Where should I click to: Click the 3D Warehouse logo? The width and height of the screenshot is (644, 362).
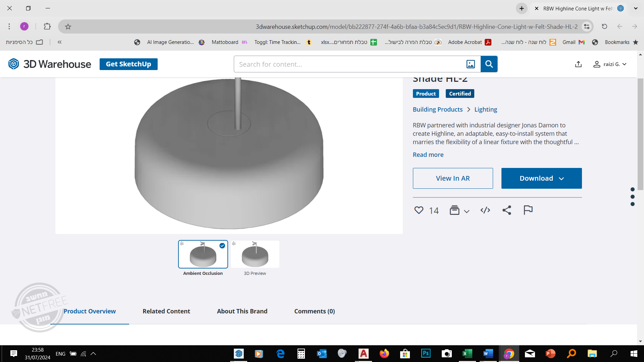(50, 64)
